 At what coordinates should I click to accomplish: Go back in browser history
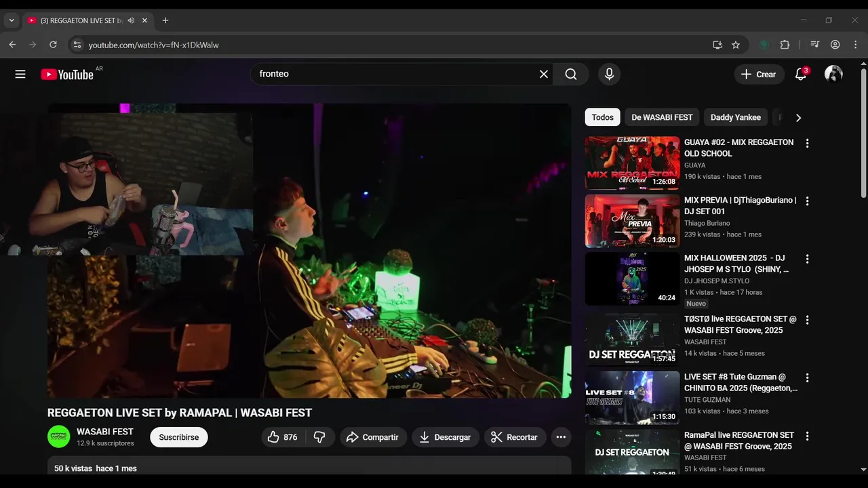pyautogui.click(x=12, y=45)
